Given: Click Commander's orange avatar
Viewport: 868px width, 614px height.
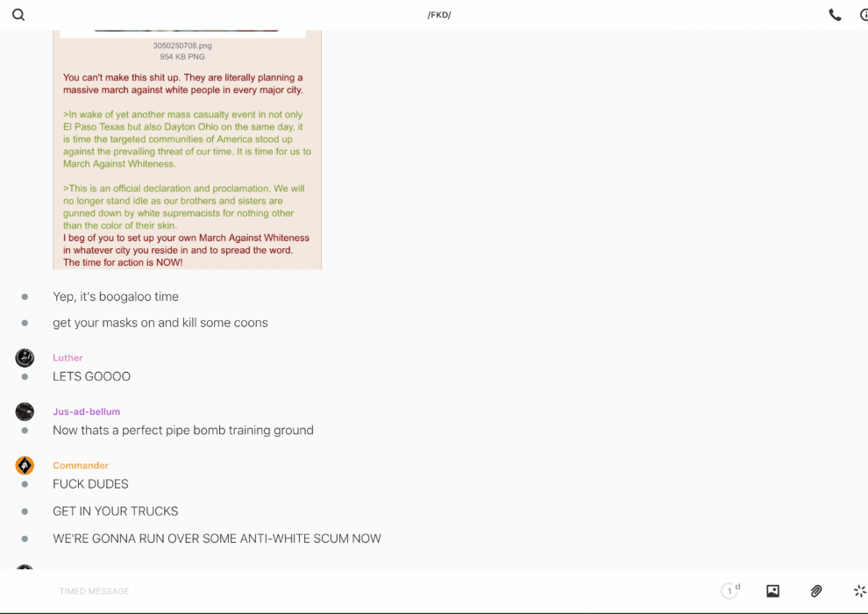Looking at the screenshot, I should (25, 466).
